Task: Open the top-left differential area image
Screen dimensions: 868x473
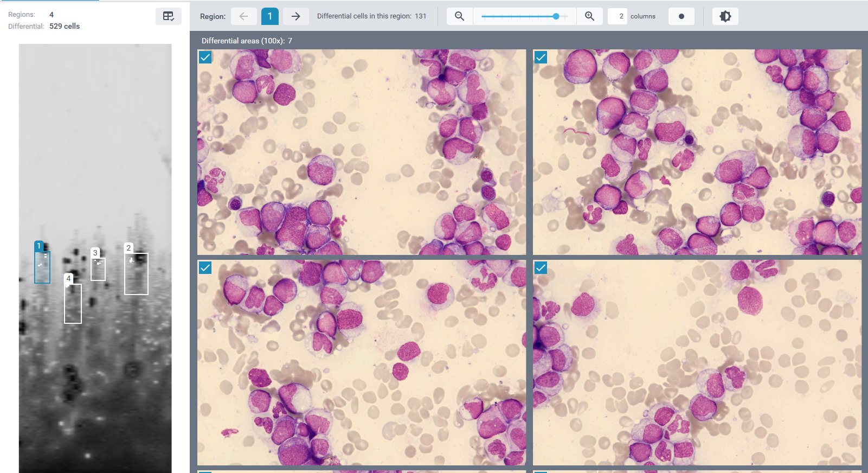Action: click(x=362, y=152)
